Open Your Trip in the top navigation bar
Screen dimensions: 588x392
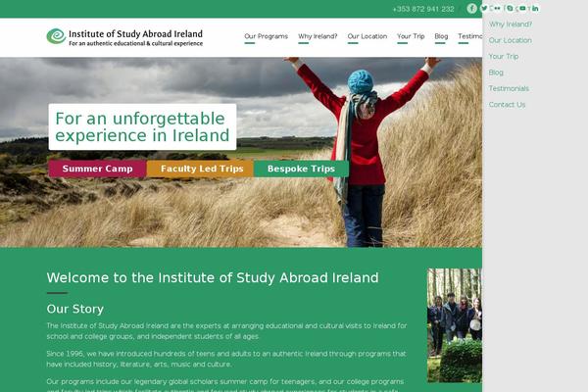pyautogui.click(x=411, y=36)
